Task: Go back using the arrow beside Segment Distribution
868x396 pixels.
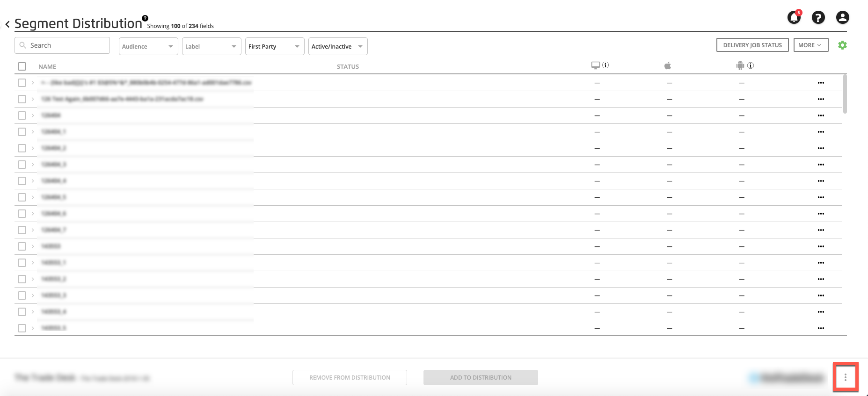Action: pos(7,24)
